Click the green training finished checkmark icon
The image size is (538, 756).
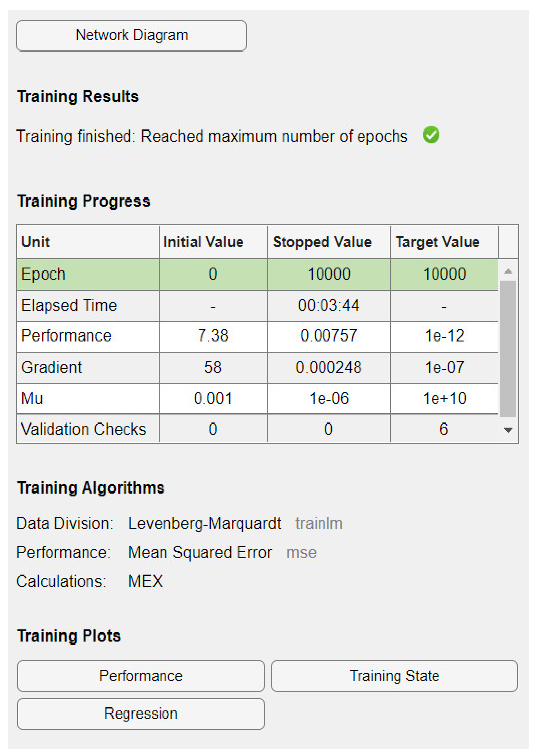coord(431,135)
